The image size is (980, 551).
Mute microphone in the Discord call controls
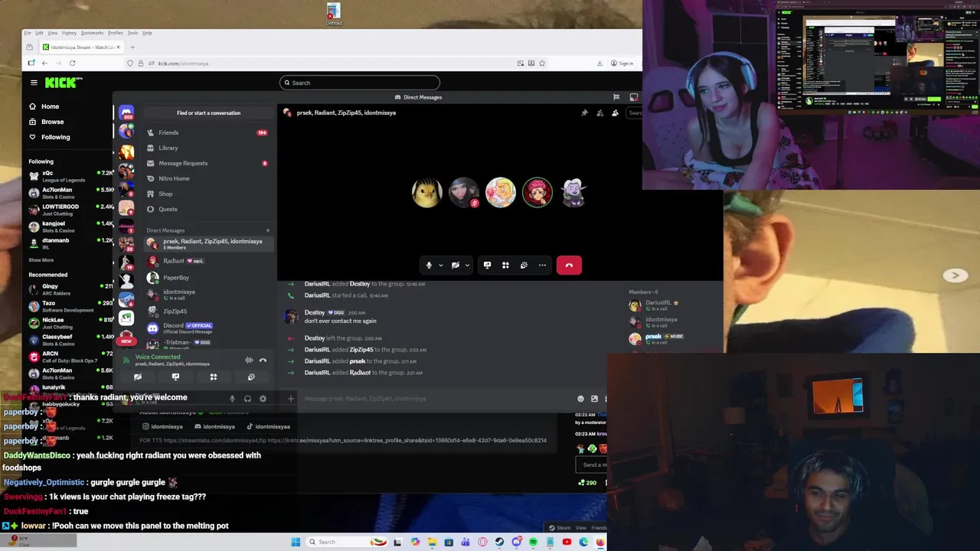pos(429,266)
